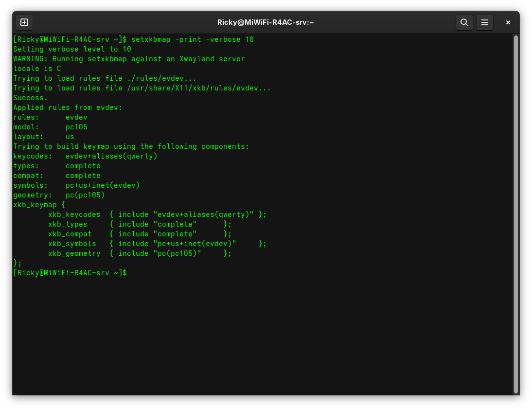Click the keycodes evdev+aliases(qwerty) summary line
The width and height of the screenshot is (532, 409).
tap(85, 156)
